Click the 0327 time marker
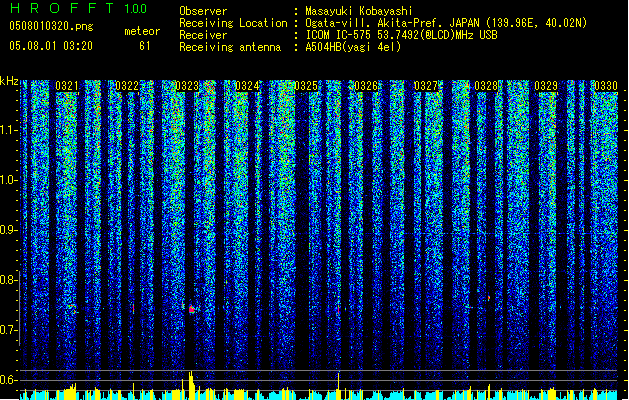Viewport: 629px width, 400px height. click(426, 86)
